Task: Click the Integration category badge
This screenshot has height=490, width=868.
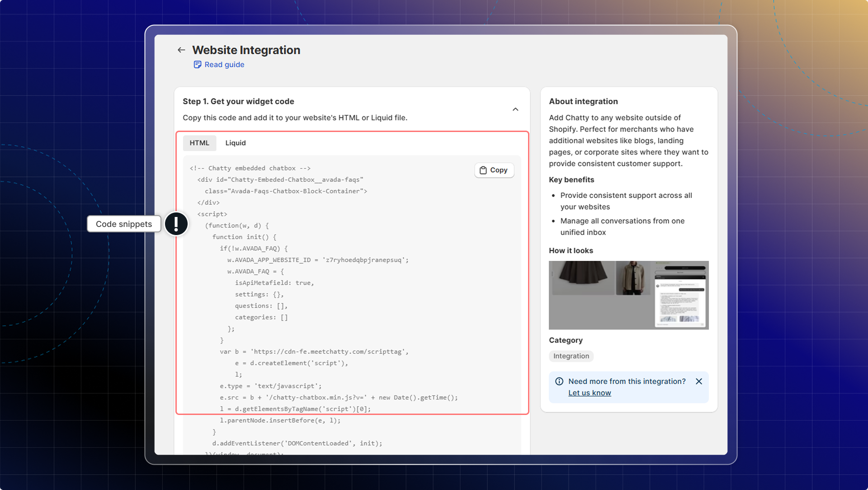Action: point(571,356)
